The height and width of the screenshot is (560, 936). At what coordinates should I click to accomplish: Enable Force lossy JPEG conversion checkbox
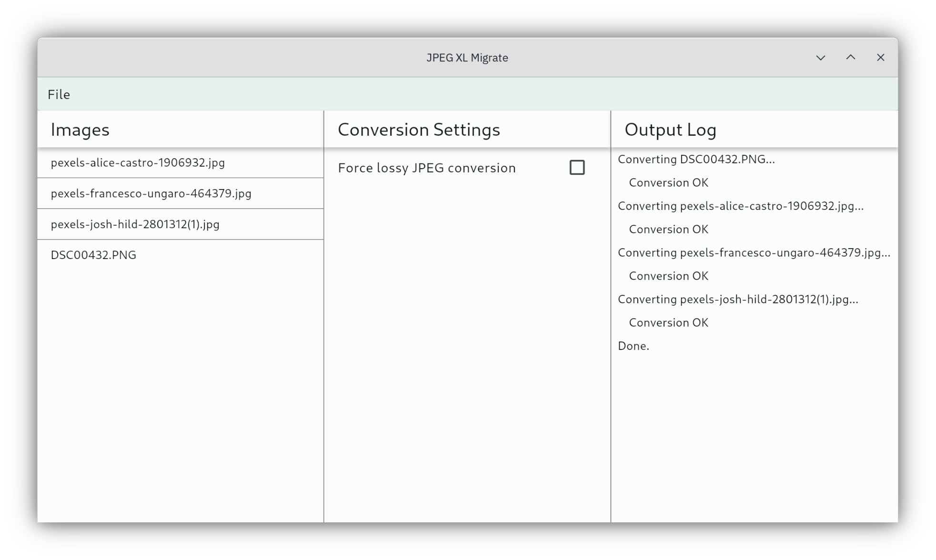[x=577, y=168]
